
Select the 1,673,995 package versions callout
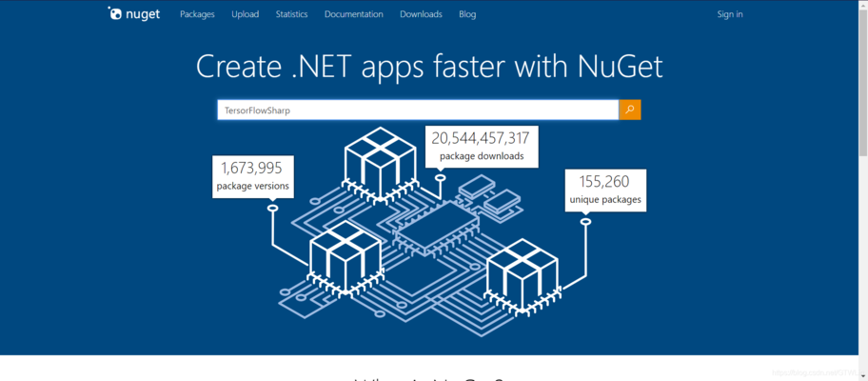[x=252, y=176]
